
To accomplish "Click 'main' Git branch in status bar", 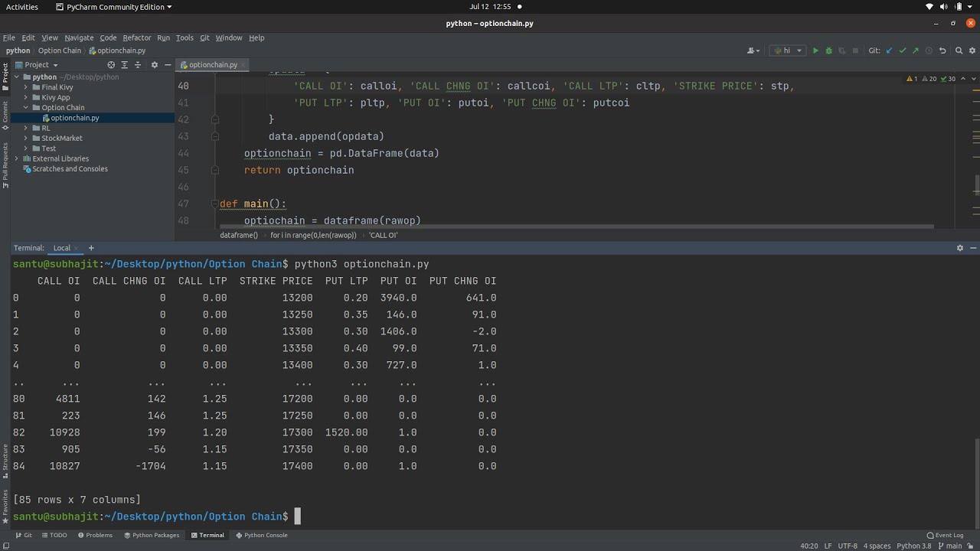I will click(x=950, y=546).
